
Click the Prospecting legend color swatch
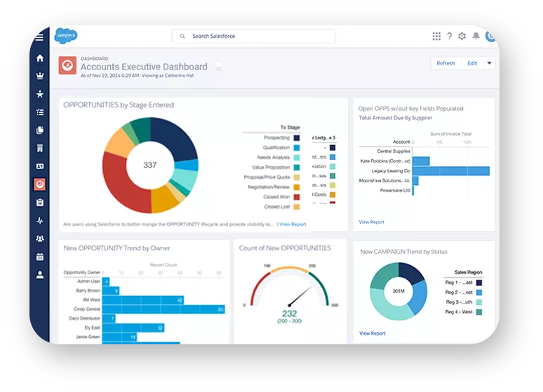click(x=297, y=138)
